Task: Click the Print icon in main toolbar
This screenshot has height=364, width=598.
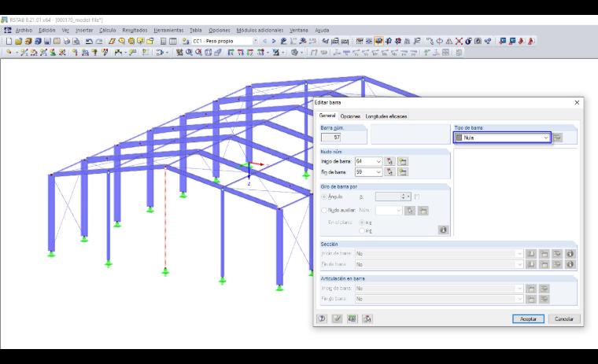Action: click(x=67, y=41)
